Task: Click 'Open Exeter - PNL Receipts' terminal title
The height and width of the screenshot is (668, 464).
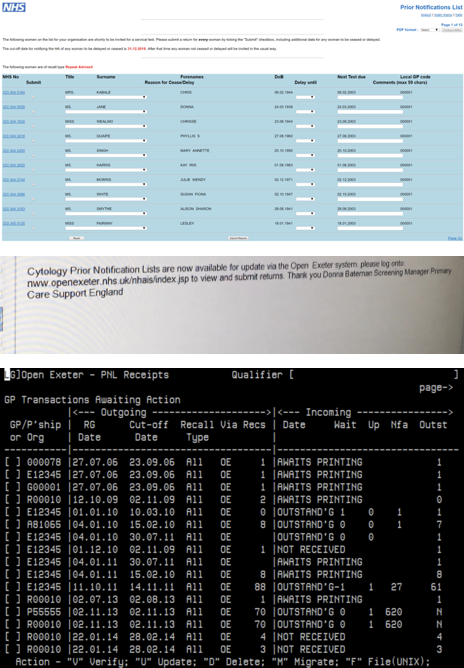Action: click(x=95, y=375)
